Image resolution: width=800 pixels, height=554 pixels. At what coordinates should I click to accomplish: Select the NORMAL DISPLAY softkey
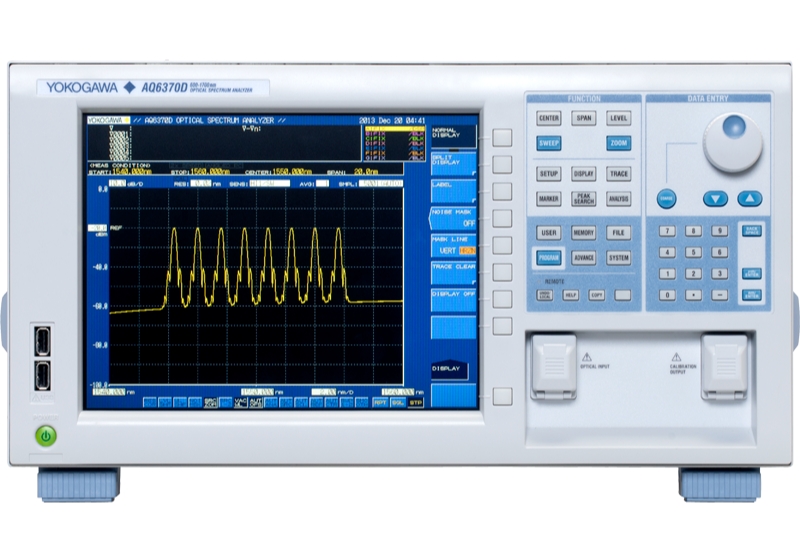pos(453,135)
